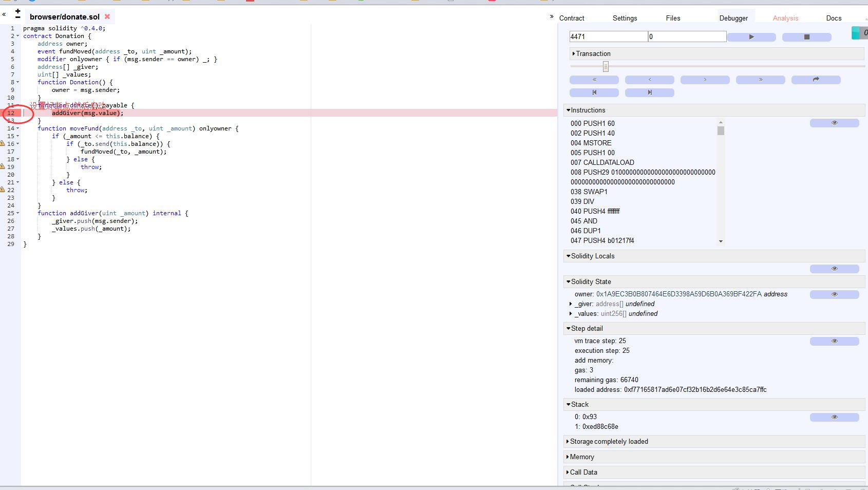
Task: Click the debugger step slider handle
Action: 606,66
